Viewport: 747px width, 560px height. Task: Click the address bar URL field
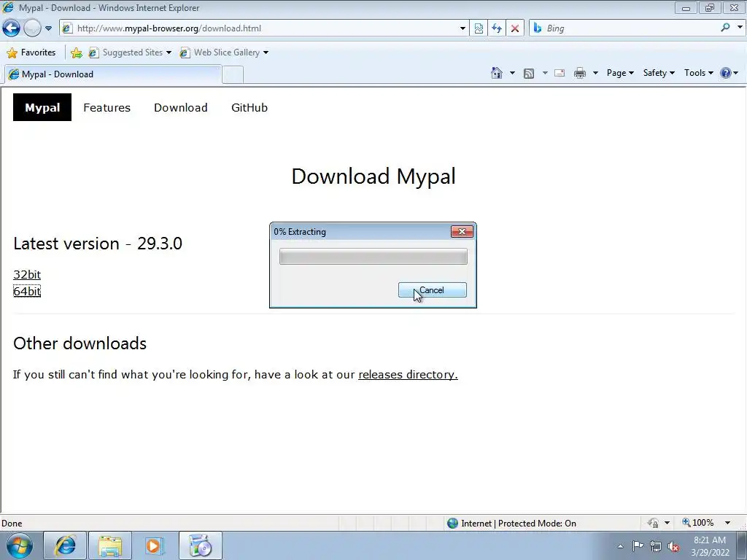tap(264, 28)
